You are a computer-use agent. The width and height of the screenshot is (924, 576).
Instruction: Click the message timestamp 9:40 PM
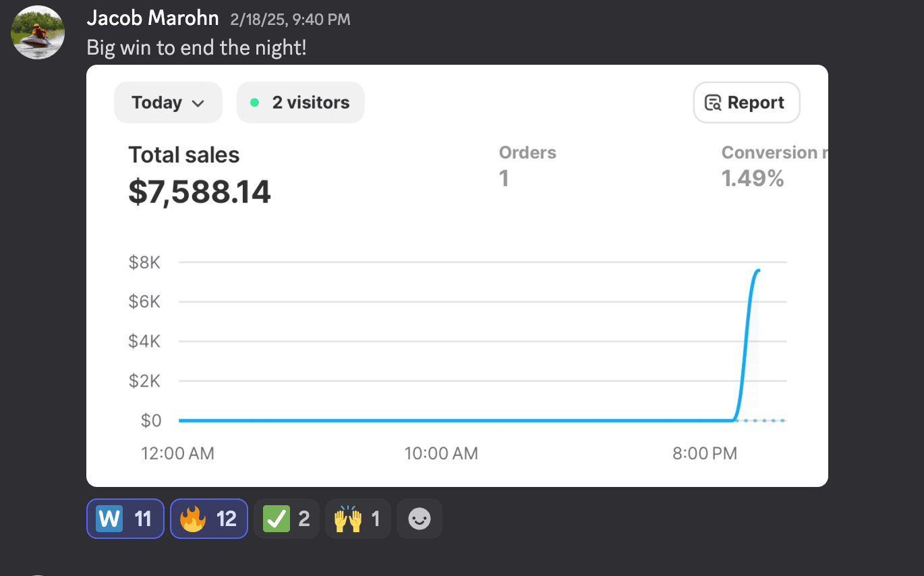coord(290,20)
